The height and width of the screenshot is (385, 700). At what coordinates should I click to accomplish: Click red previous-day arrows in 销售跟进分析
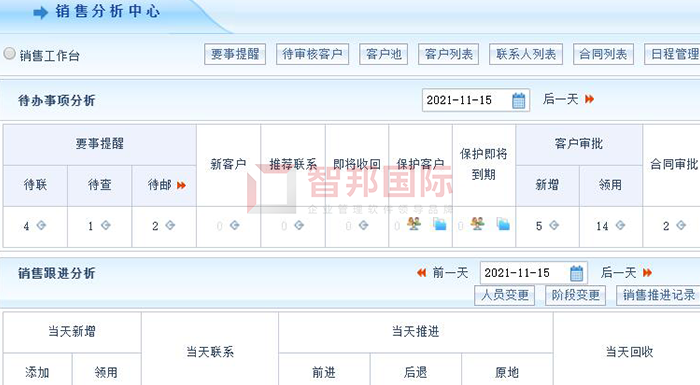[x=421, y=272]
